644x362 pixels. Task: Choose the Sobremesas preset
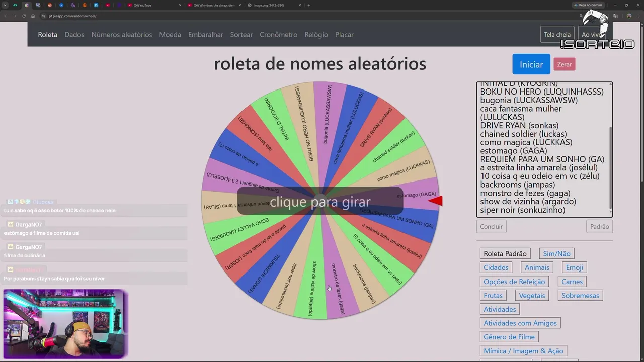580,295
